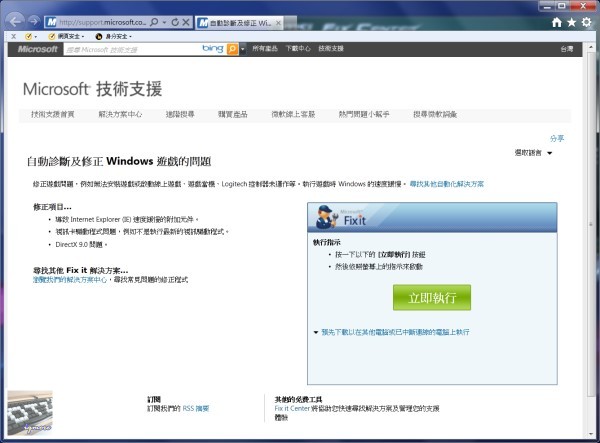The image size is (600, 443).
Task: Click the Internet Explorer (IE) list item
Action: tap(127, 220)
